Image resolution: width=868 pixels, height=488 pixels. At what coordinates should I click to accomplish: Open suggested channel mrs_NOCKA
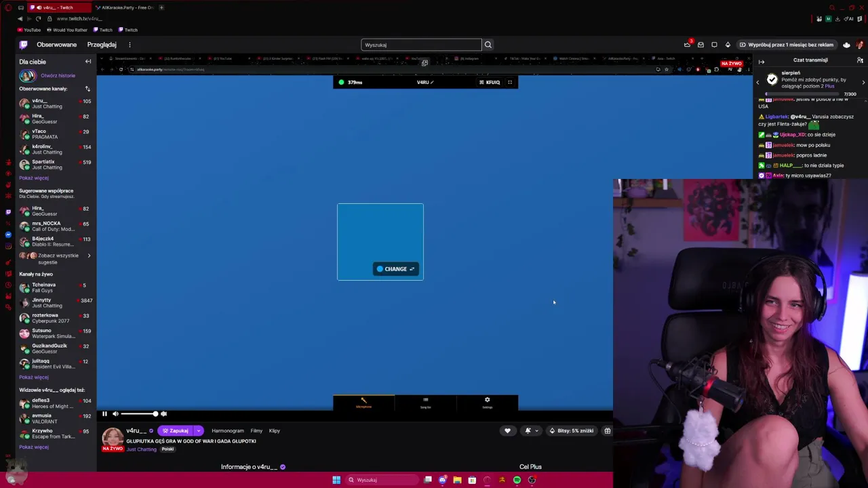pyautogui.click(x=56, y=226)
